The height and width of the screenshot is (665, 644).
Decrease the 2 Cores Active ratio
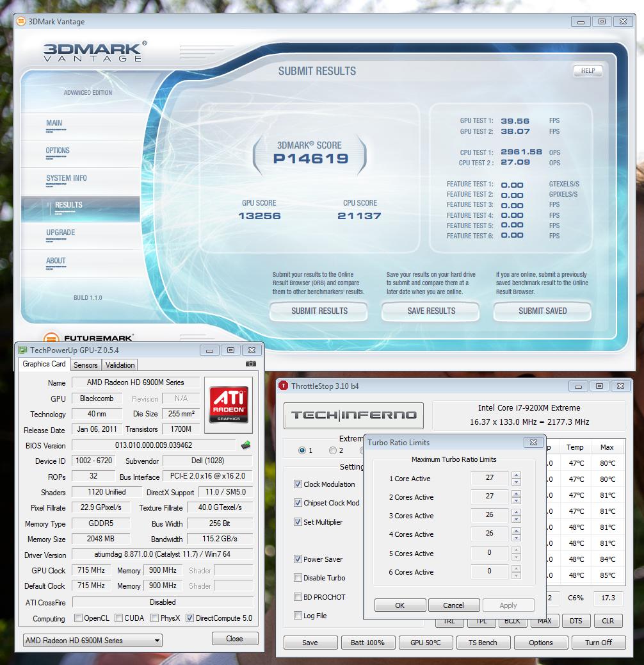pyautogui.click(x=516, y=501)
